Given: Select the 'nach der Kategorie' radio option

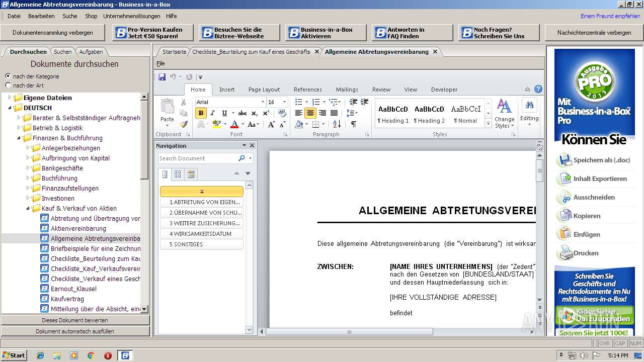Looking at the screenshot, I should (x=8, y=76).
